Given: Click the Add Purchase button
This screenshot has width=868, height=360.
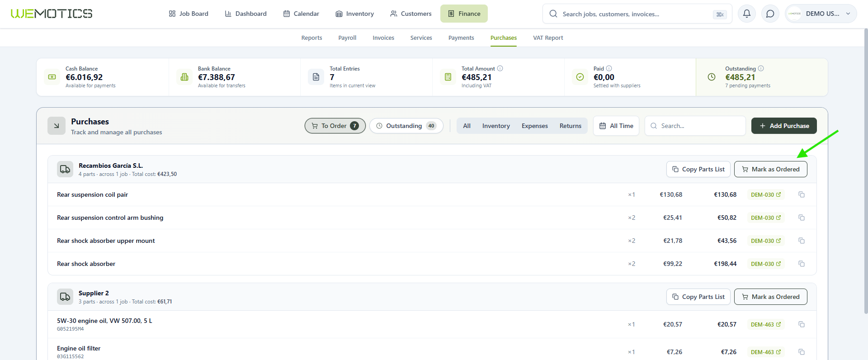Looking at the screenshot, I should [784, 126].
